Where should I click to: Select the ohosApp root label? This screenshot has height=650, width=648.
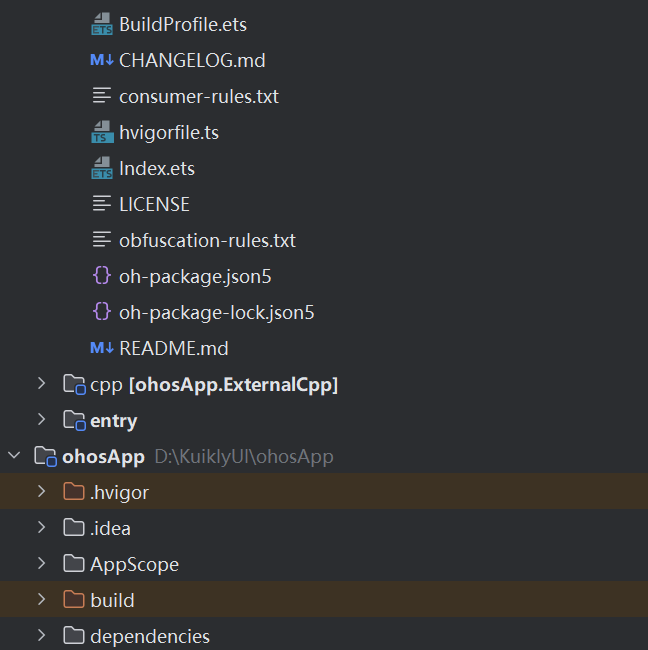[x=104, y=457]
